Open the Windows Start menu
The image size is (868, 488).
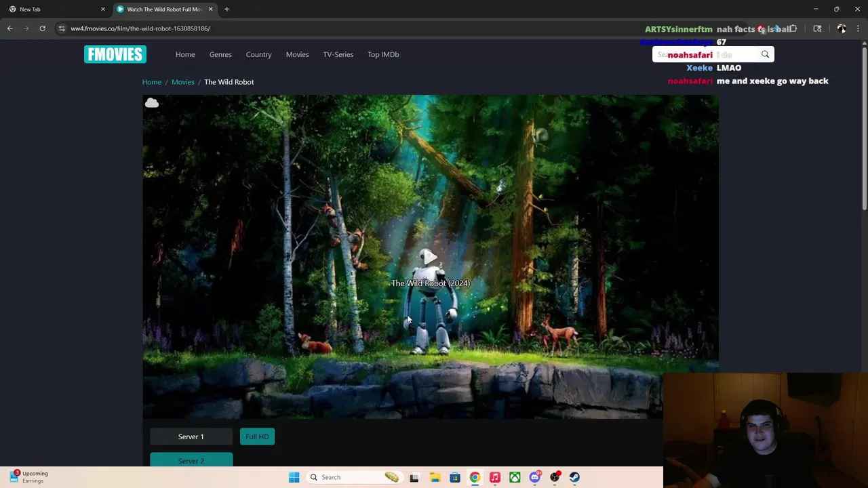(294, 477)
